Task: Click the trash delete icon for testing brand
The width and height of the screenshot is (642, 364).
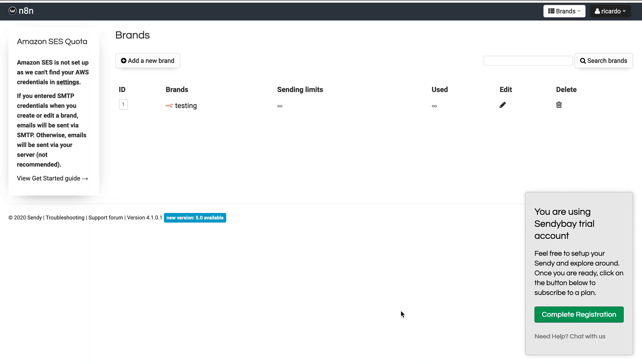Action: [x=559, y=105]
